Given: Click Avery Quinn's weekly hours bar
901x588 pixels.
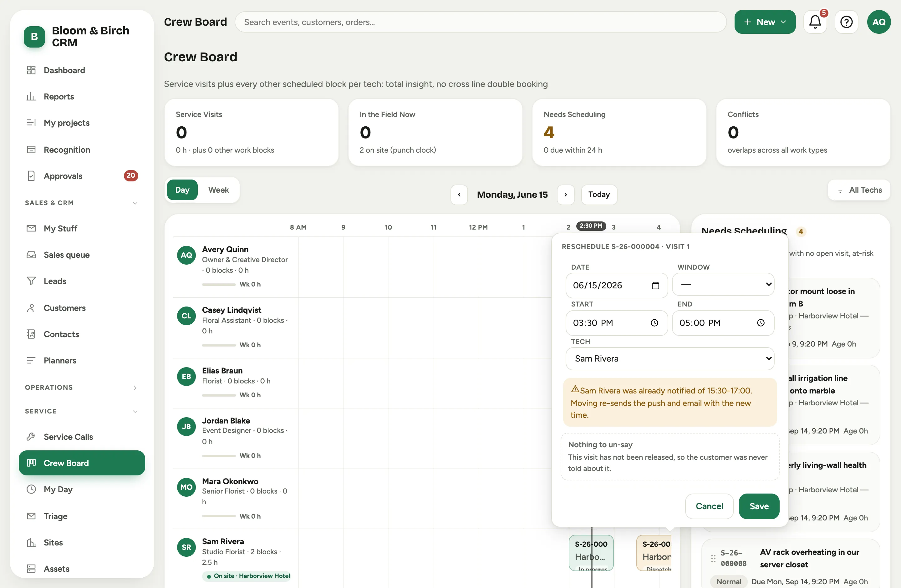Looking at the screenshot, I should click(219, 284).
